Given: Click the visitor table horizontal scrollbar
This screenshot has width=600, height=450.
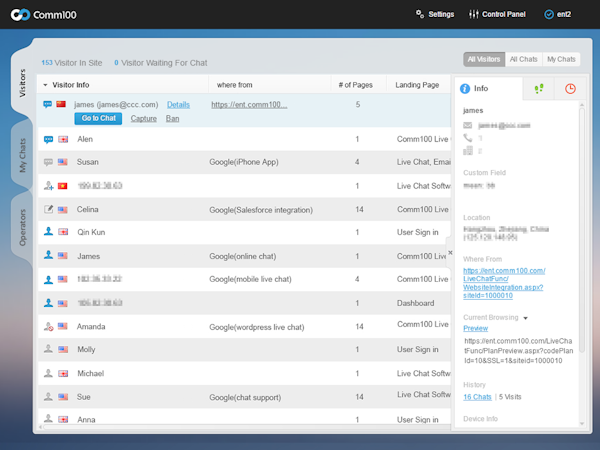Looking at the screenshot, I should point(245,427).
